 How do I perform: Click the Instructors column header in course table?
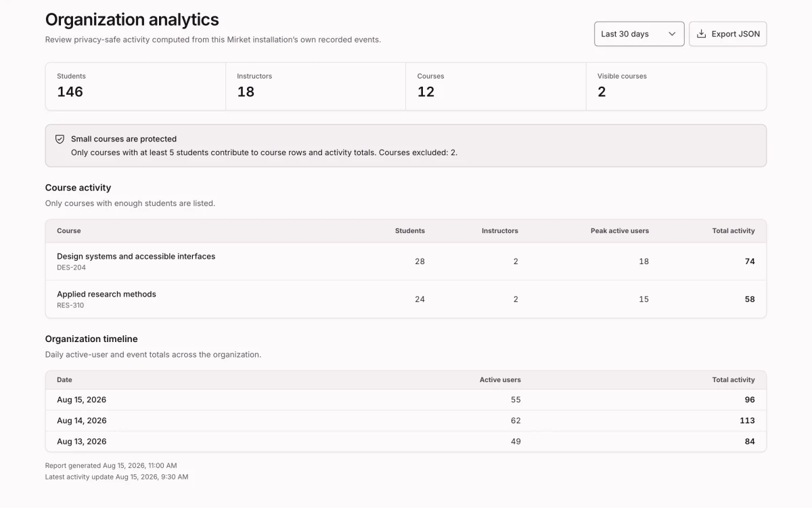click(500, 231)
